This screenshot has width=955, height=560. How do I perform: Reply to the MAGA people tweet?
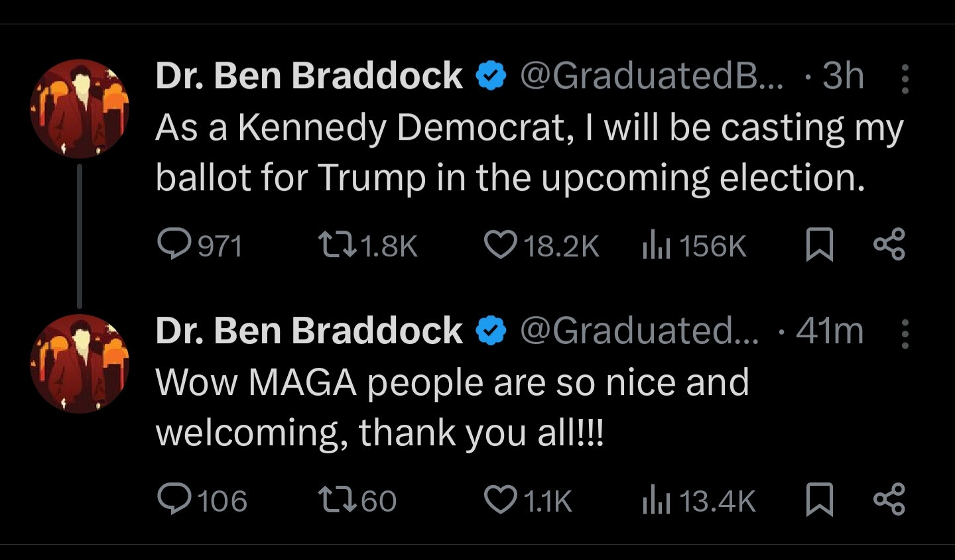(x=174, y=499)
